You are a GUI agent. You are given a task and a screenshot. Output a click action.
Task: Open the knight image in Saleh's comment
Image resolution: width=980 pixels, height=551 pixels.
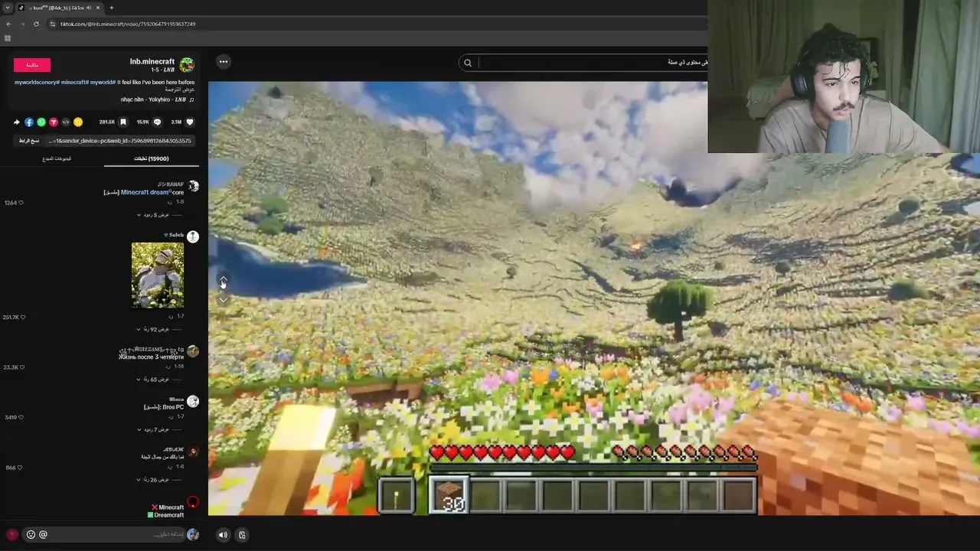(x=158, y=275)
